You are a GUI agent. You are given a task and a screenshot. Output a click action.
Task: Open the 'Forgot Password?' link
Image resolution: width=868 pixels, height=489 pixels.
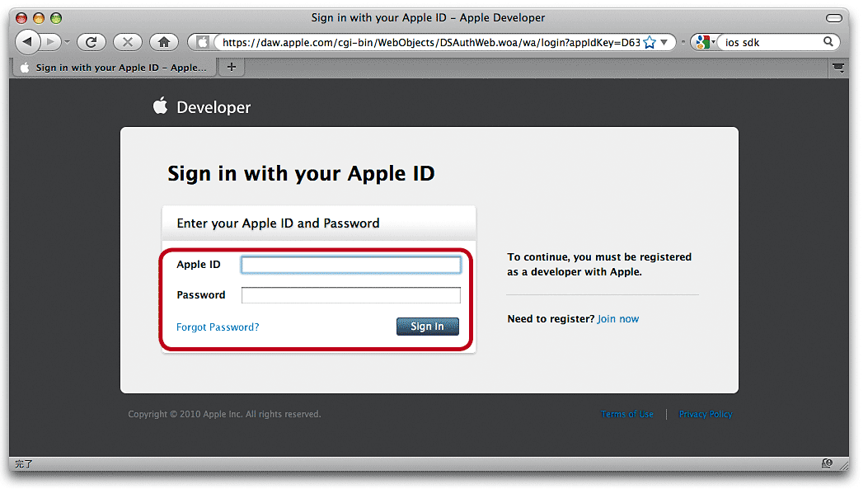click(x=218, y=327)
